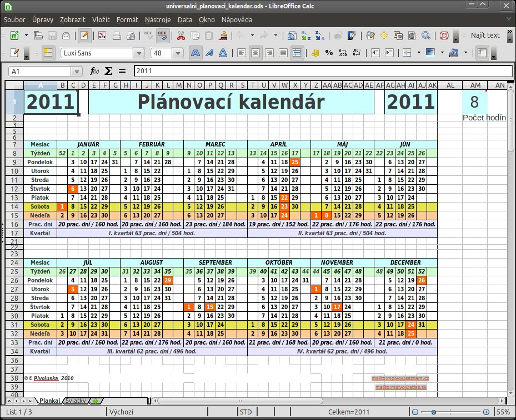Open the font size dropdown
The width and height of the screenshot is (516, 420).
[x=178, y=53]
